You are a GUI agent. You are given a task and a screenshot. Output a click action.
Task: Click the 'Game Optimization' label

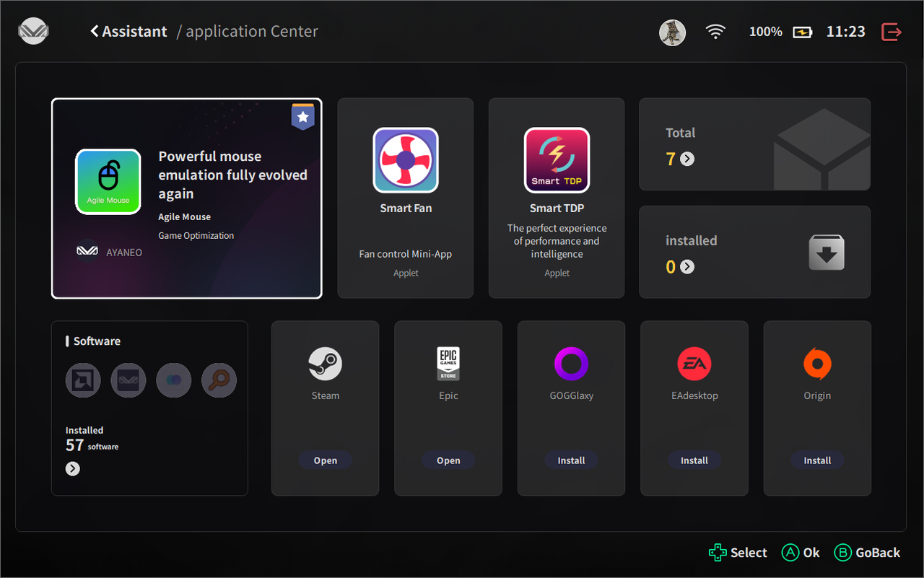point(196,235)
